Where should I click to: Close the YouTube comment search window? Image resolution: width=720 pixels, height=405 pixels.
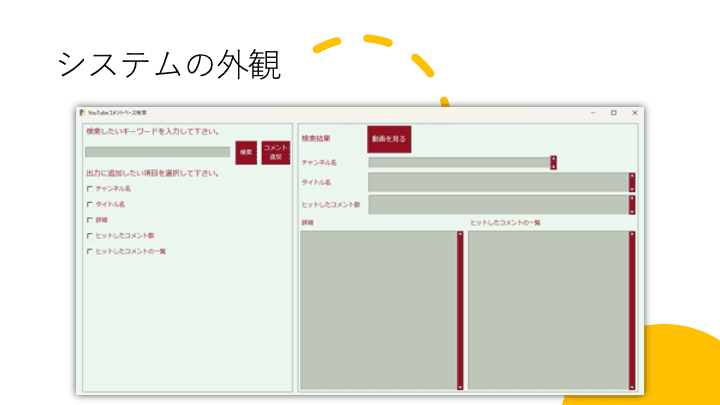click(635, 112)
